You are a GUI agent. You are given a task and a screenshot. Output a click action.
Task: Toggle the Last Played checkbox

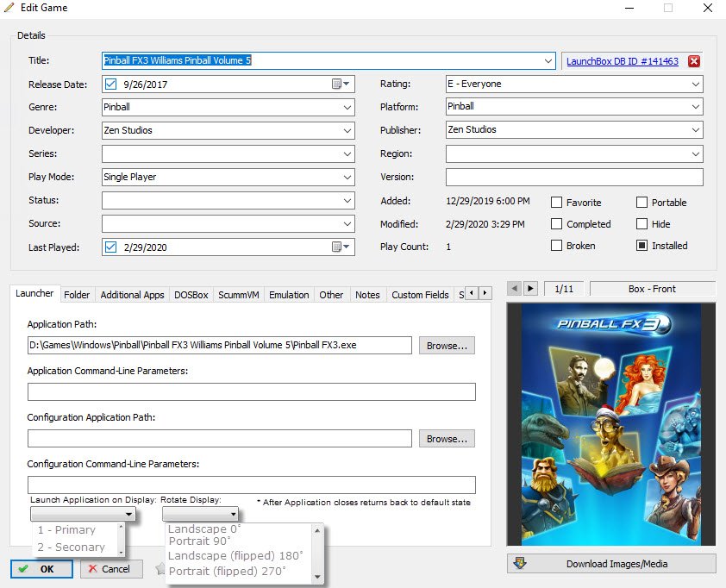click(110, 247)
